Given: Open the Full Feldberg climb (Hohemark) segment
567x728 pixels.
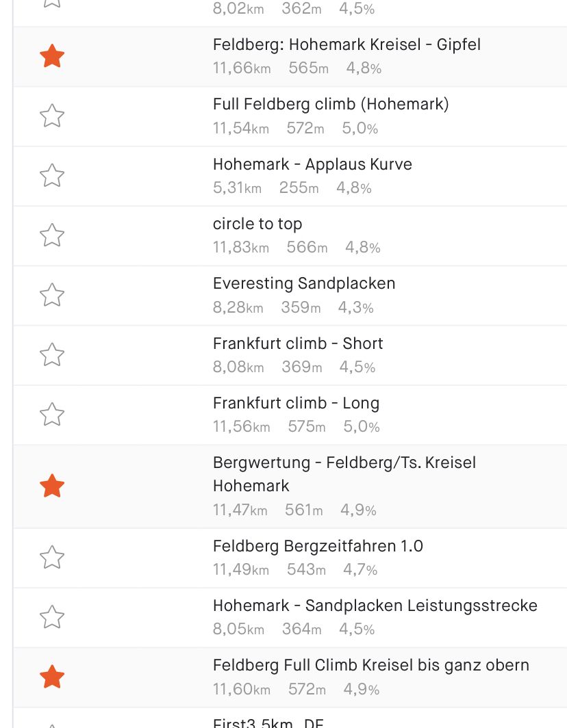Looking at the screenshot, I should [x=331, y=105].
